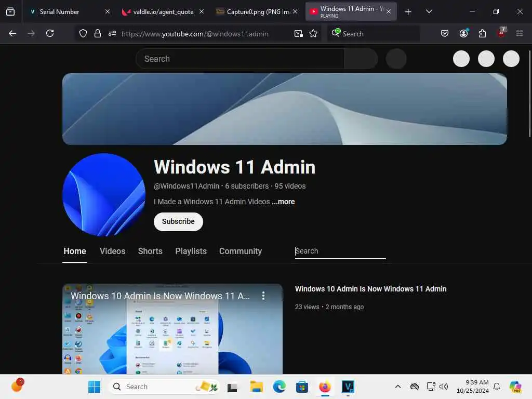The image size is (532, 399).
Task: Close the Windows 11 Admin YouTube tab
Action: [x=389, y=11]
